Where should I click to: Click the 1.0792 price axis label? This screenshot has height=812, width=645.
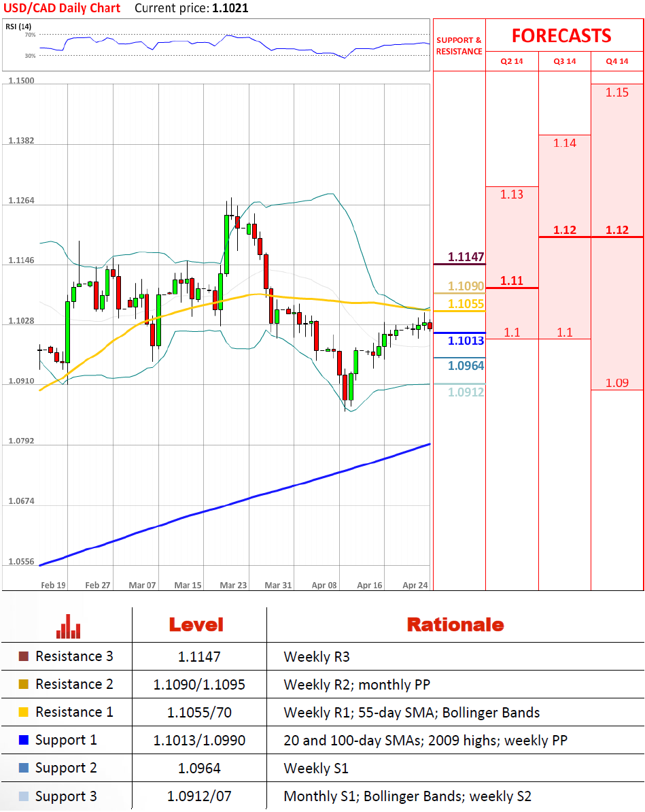21,441
